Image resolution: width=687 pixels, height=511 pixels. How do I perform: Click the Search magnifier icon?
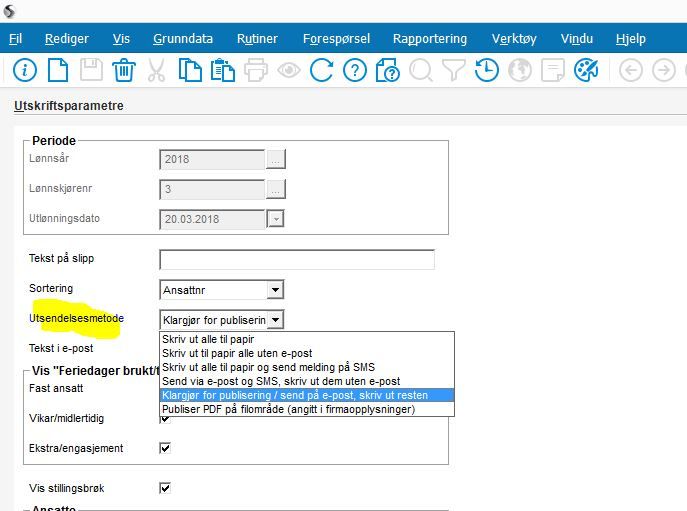(x=421, y=70)
